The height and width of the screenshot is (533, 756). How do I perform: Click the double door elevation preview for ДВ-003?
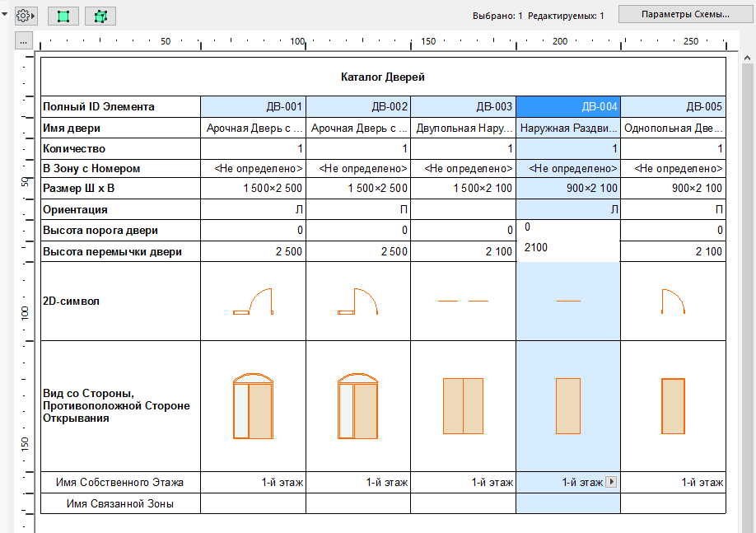(463, 406)
